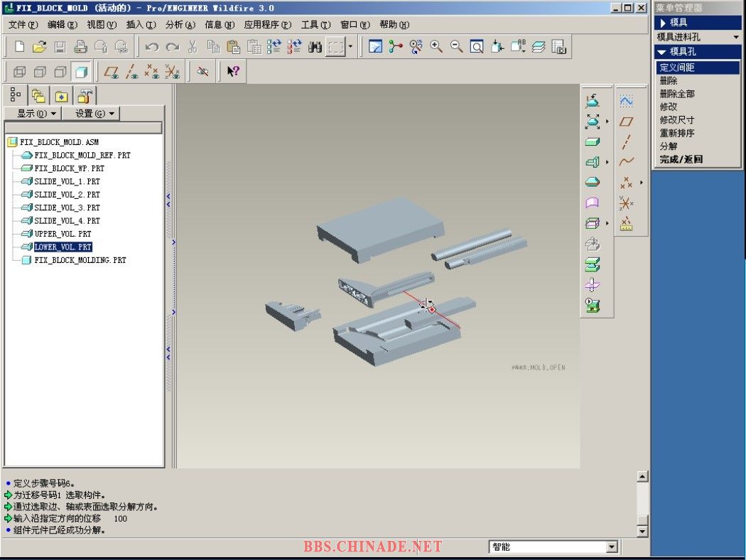Toggle datum planes display

(112, 72)
